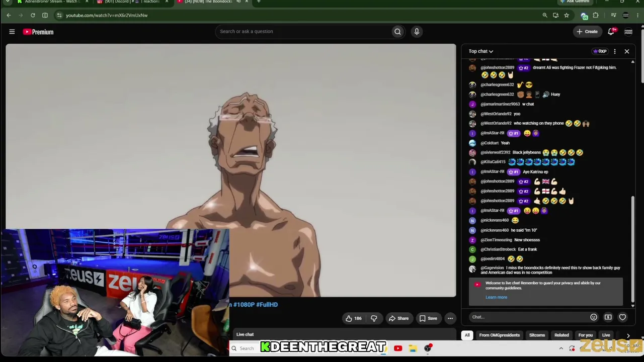The image size is (644, 362).
Task: Open a new browser tab
Action: (x=259, y=2)
